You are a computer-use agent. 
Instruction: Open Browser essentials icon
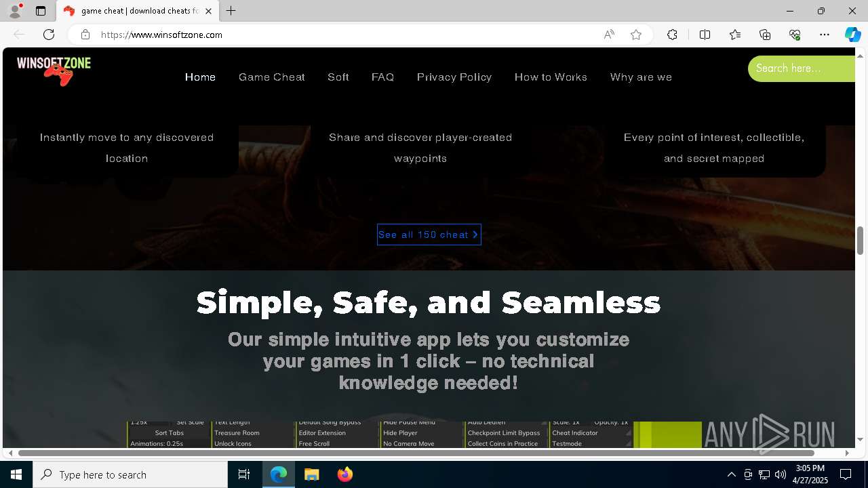click(x=795, y=35)
